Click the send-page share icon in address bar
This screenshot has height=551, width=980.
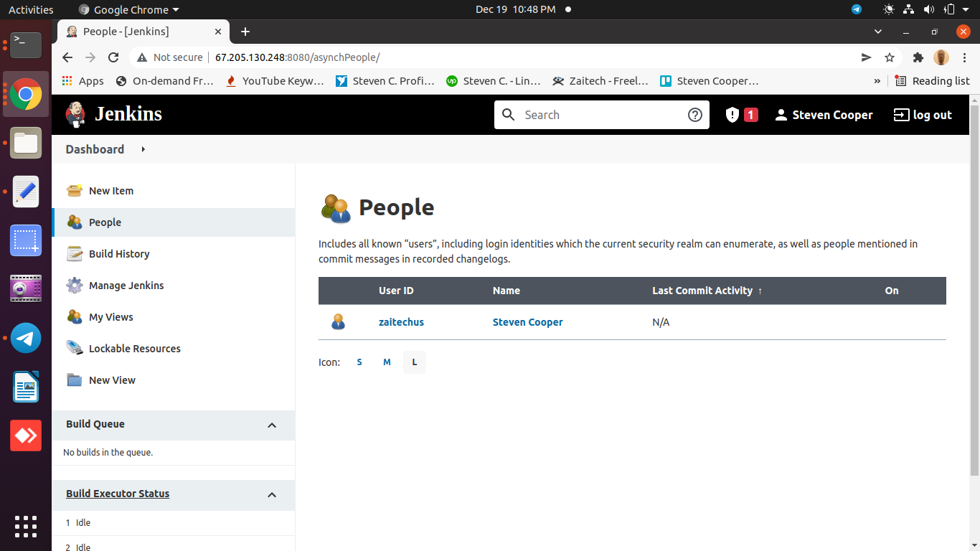[x=867, y=57]
